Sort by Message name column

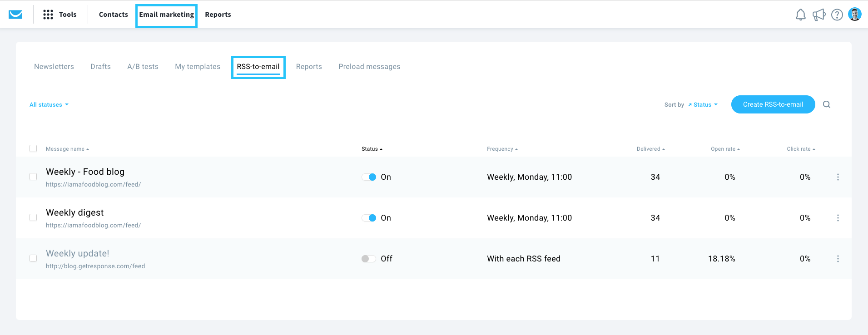coord(67,149)
